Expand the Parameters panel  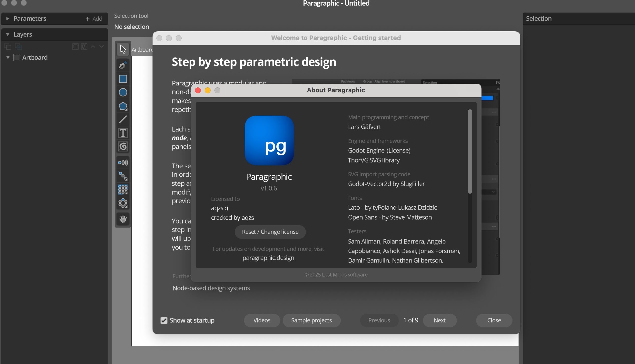coord(8,19)
